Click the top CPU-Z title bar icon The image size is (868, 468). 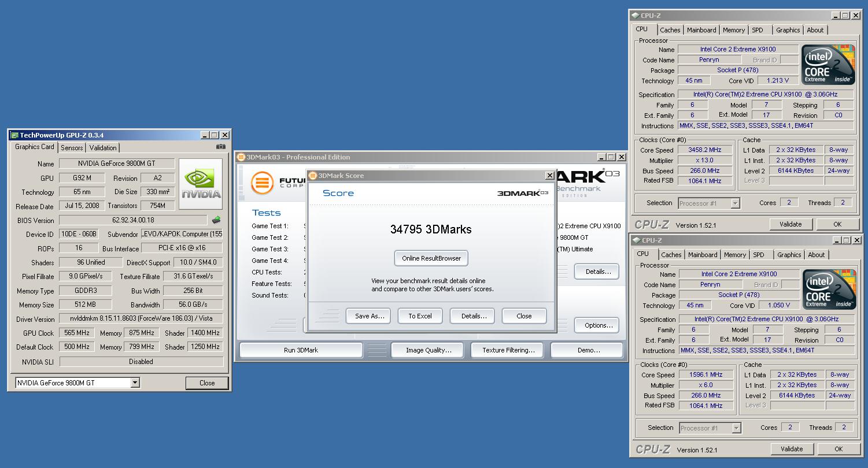pos(636,16)
